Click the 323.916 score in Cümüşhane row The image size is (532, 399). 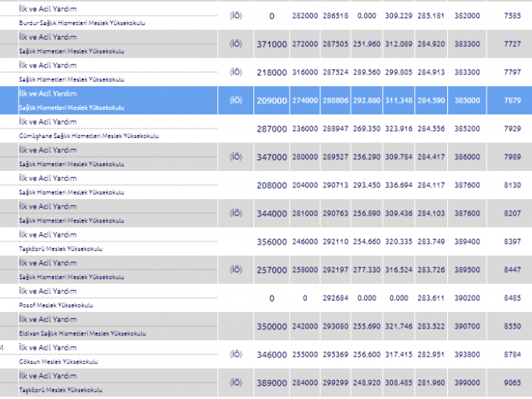[398, 129]
